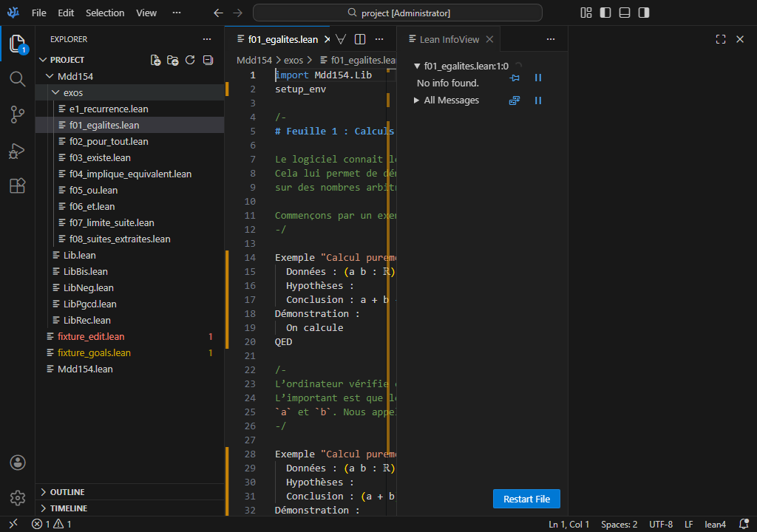This screenshot has width=757, height=532.
Task: Click the Restart File button
Action: pos(526,499)
